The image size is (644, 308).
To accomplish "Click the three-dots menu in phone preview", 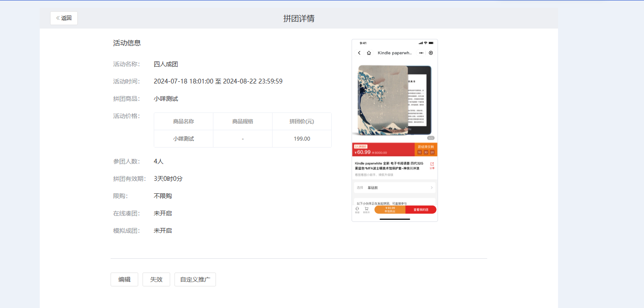I will (421, 53).
